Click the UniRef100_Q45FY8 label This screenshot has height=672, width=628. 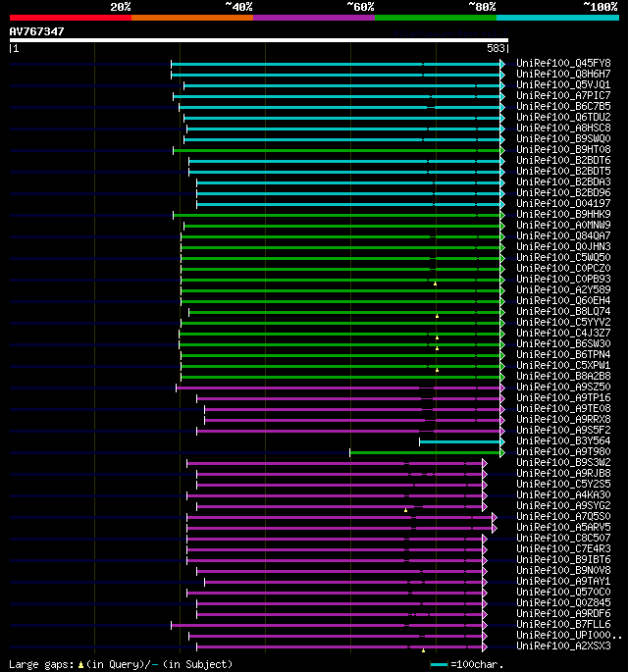(x=563, y=63)
